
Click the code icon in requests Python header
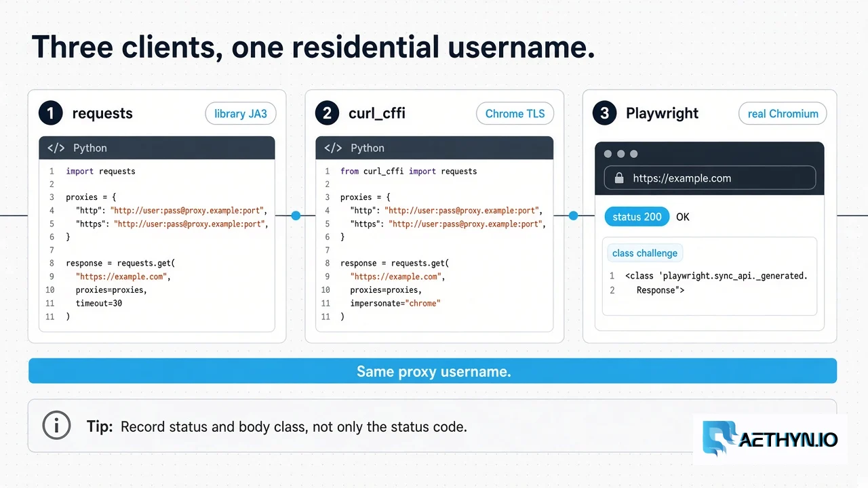pyautogui.click(x=55, y=148)
